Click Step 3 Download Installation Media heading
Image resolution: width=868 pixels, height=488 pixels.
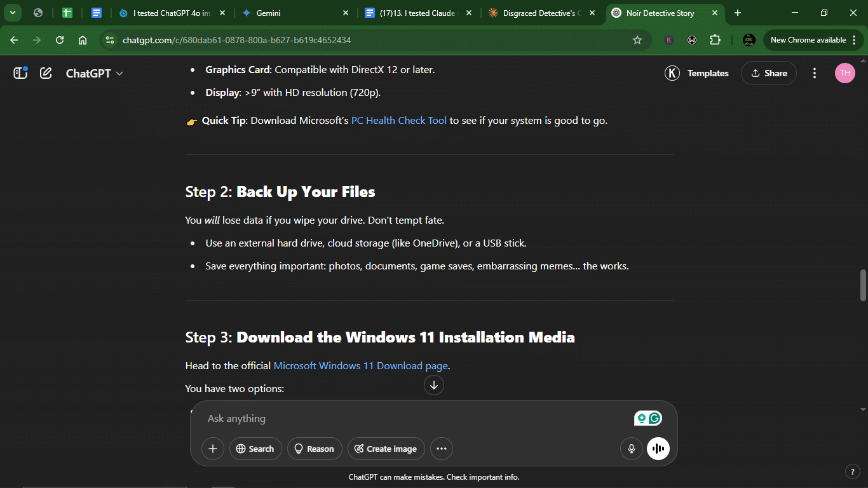(x=380, y=337)
